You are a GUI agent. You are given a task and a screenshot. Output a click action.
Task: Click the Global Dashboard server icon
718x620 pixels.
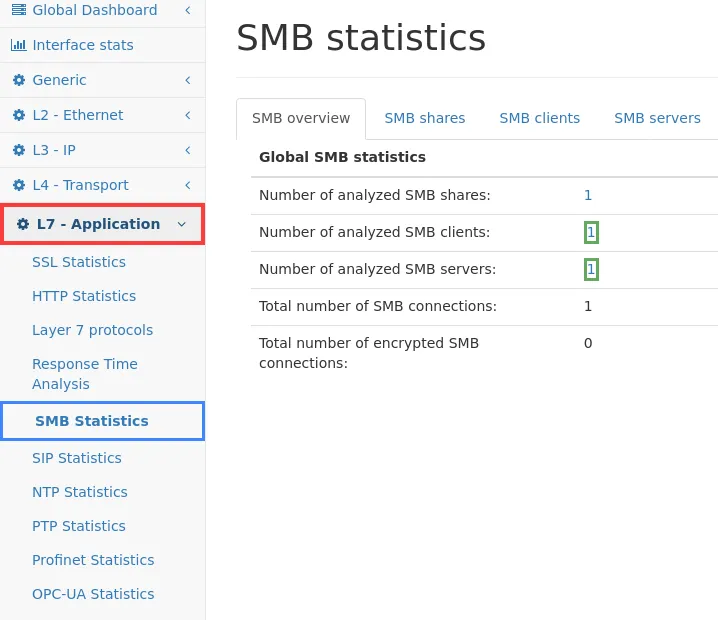(x=19, y=10)
